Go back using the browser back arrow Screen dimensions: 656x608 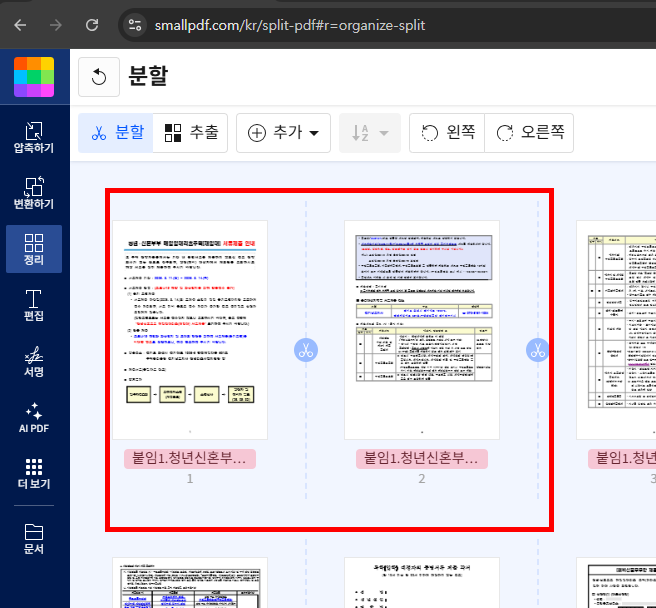pos(20,25)
